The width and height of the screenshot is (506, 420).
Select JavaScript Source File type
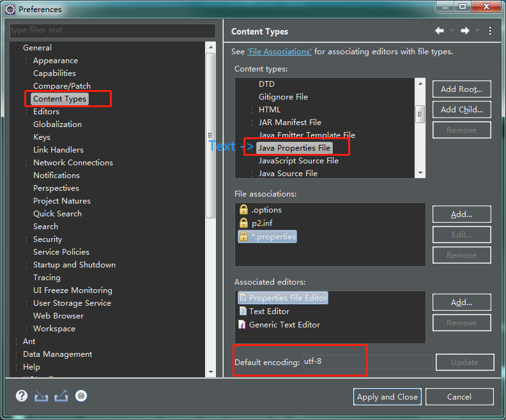298,161
